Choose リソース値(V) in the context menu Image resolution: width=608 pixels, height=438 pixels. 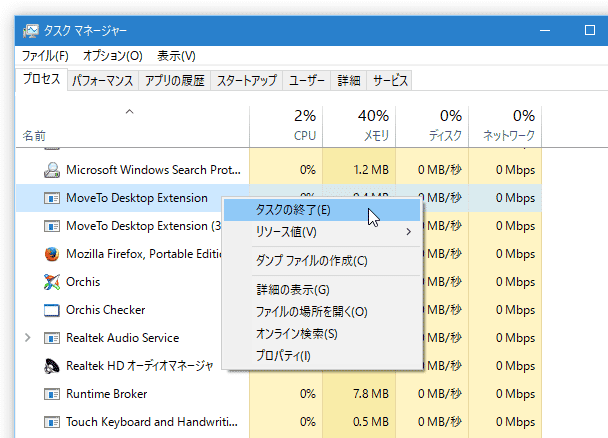pyautogui.click(x=322, y=232)
